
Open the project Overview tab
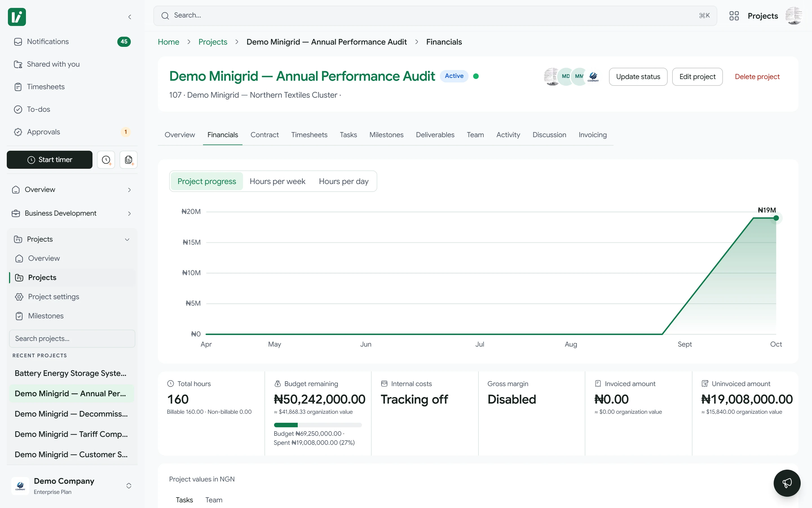pyautogui.click(x=180, y=135)
